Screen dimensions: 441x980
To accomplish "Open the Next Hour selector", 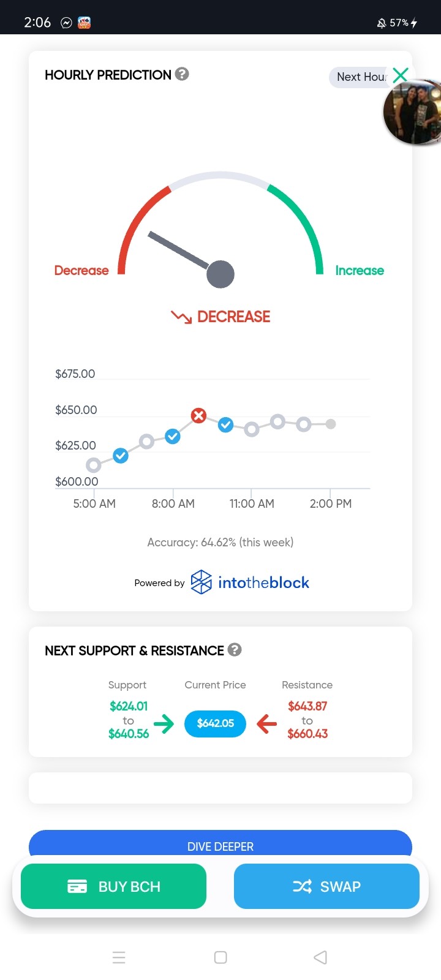I will [361, 77].
